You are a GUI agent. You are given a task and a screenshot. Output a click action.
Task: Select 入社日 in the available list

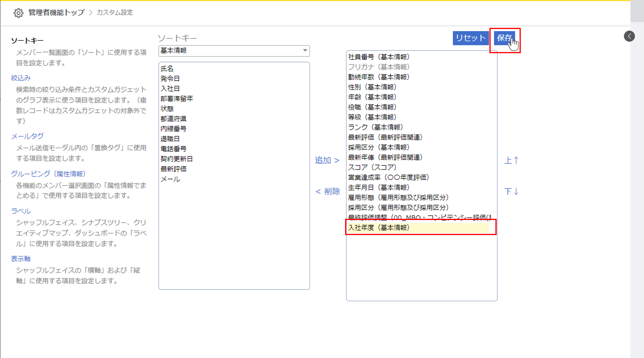170,89
